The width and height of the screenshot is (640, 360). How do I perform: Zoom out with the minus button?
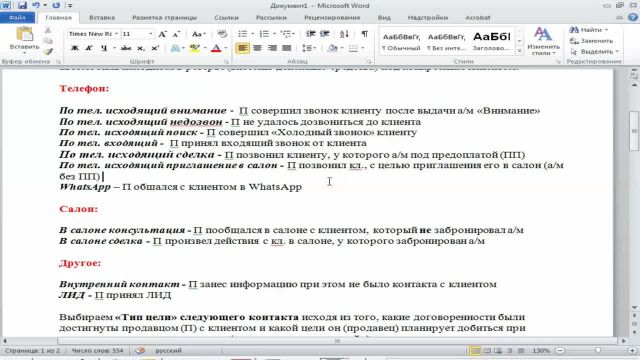pos(560,351)
